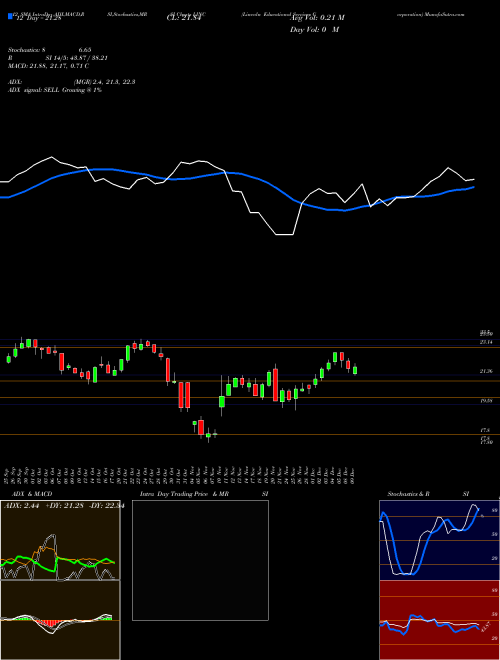This screenshot has height=660, width=500.
Task: Click the 'Day Vol: 0 M' text
Action: pos(314,30)
